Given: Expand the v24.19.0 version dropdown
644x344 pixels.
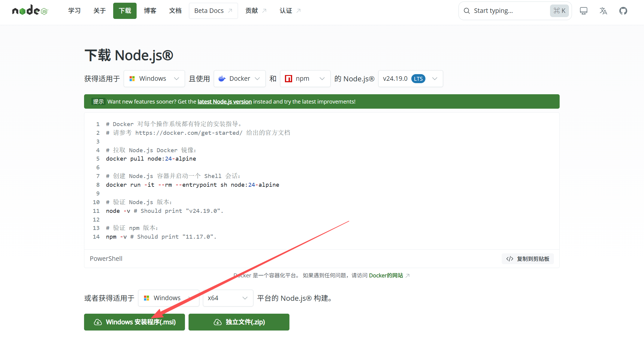Looking at the screenshot, I should point(410,79).
